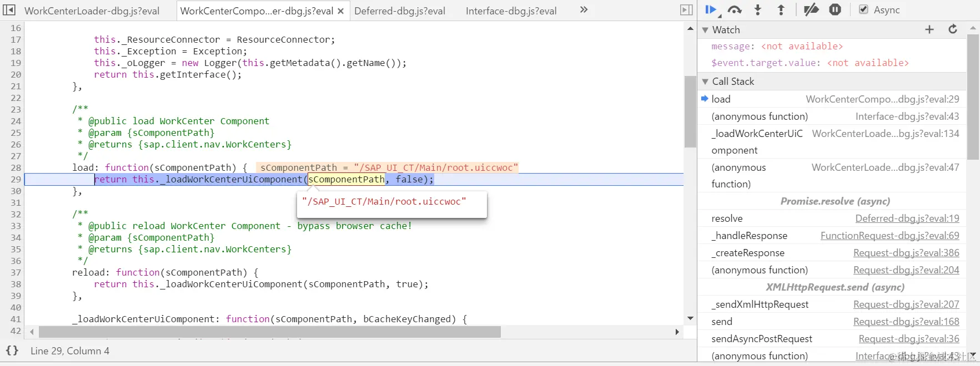This screenshot has width=980, height=366.
Task: Open Request-dbg.js?eval:168 link
Action: [906, 322]
